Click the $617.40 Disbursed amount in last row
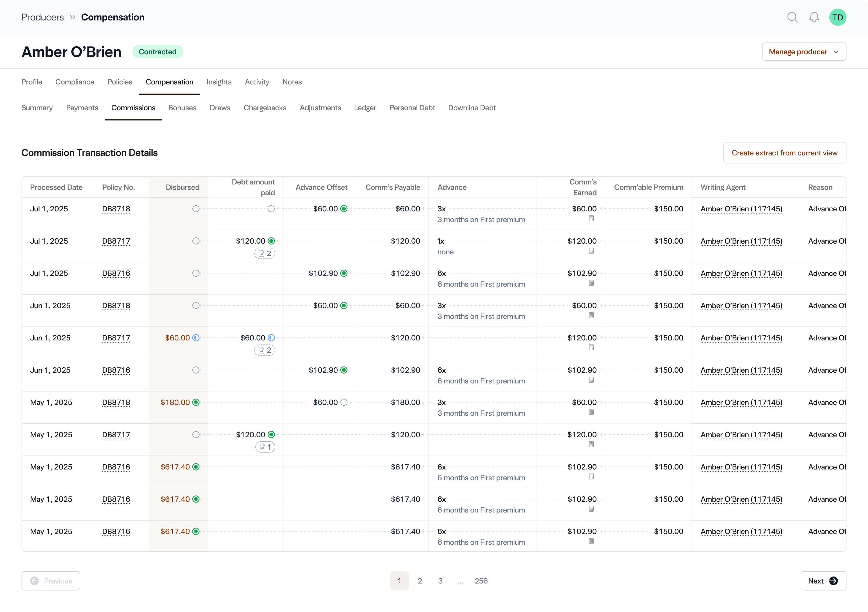 tap(175, 532)
